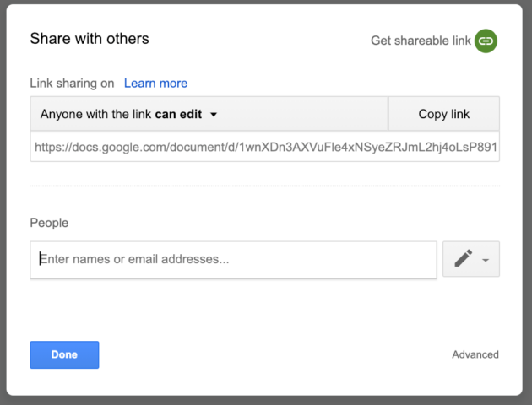Click the dimmed background outside the dialog
This screenshot has height=405, width=532.
click(3, 203)
